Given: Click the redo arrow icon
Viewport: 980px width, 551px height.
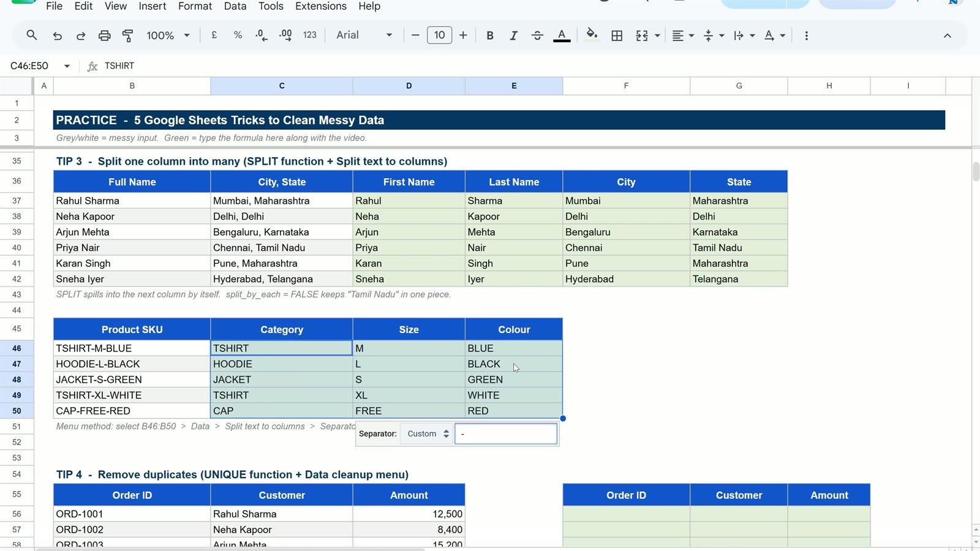Looking at the screenshot, I should (81, 36).
